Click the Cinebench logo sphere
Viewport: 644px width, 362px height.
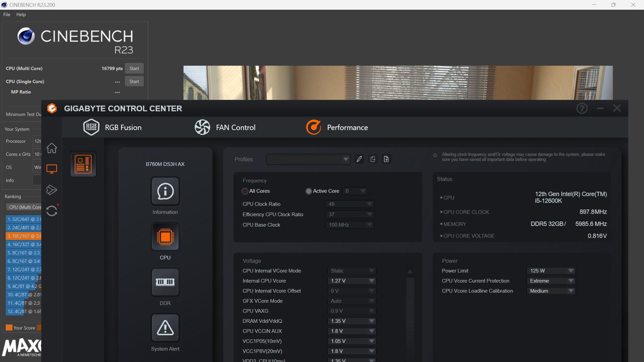click(x=26, y=36)
